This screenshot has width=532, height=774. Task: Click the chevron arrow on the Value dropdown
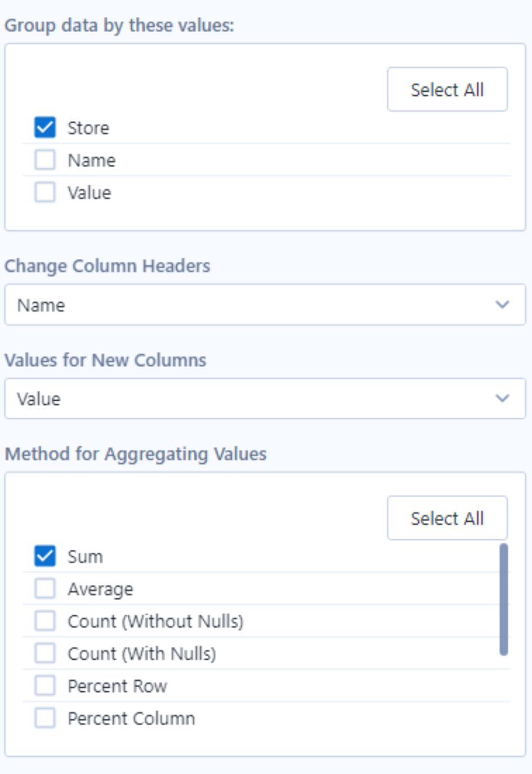pos(502,399)
